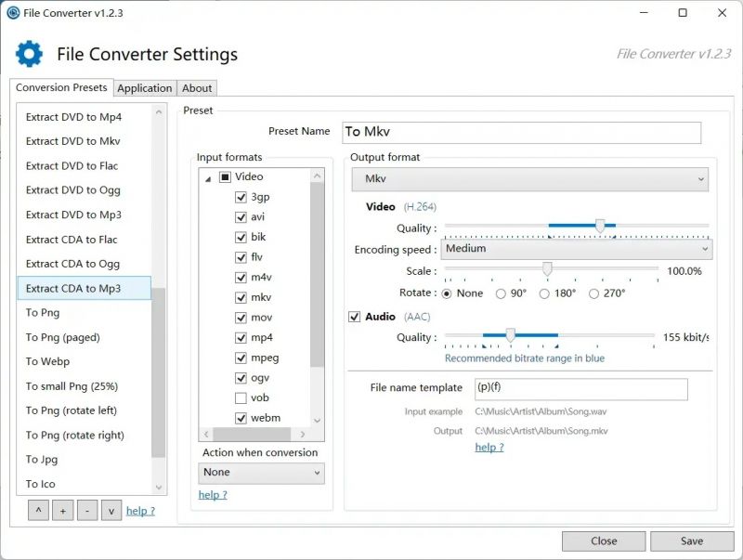Switch to Conversion Presets tab

pyautogui.click(x=61, y=87)
